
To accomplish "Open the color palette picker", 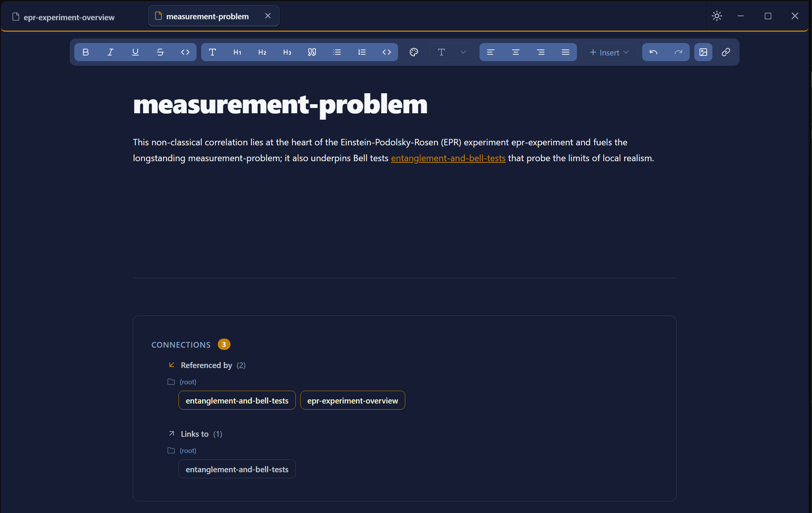I will point(414,52).
